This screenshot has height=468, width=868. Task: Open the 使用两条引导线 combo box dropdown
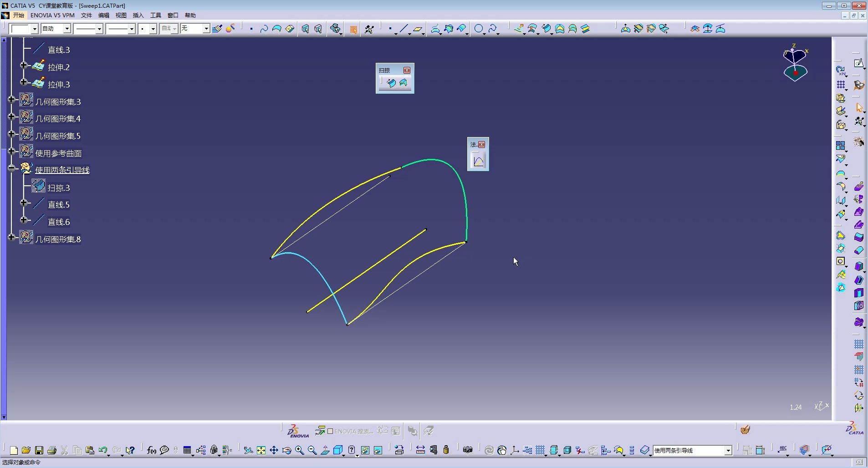728,450
